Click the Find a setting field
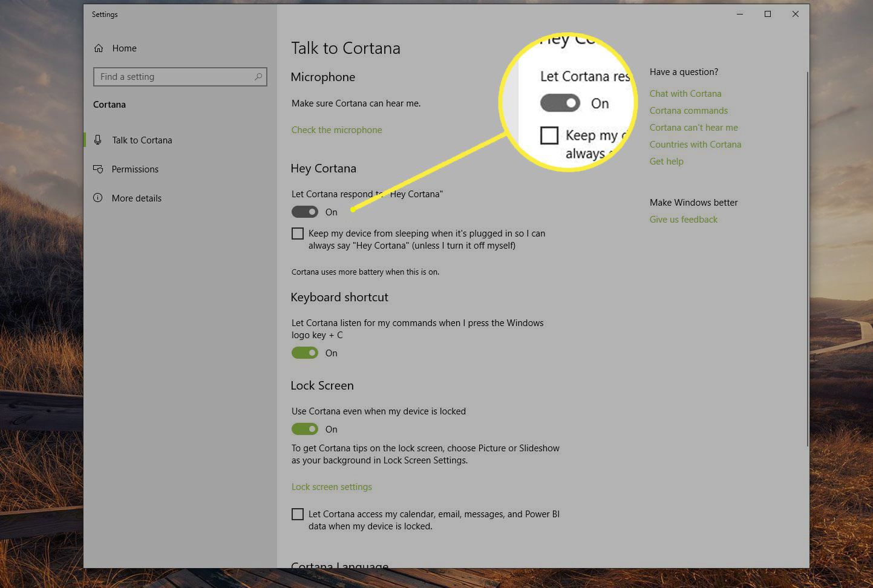This screenshot has width=873, height=588. click(x=180, y=77)
